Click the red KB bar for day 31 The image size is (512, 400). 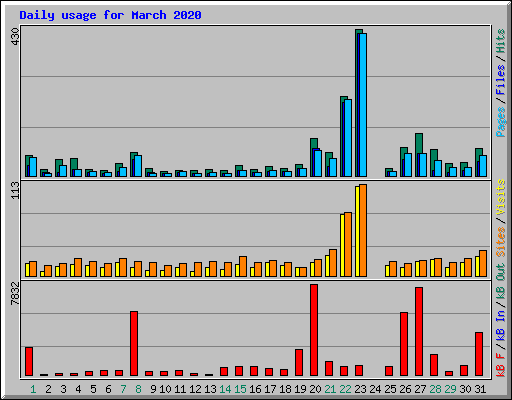pos(479,354)
